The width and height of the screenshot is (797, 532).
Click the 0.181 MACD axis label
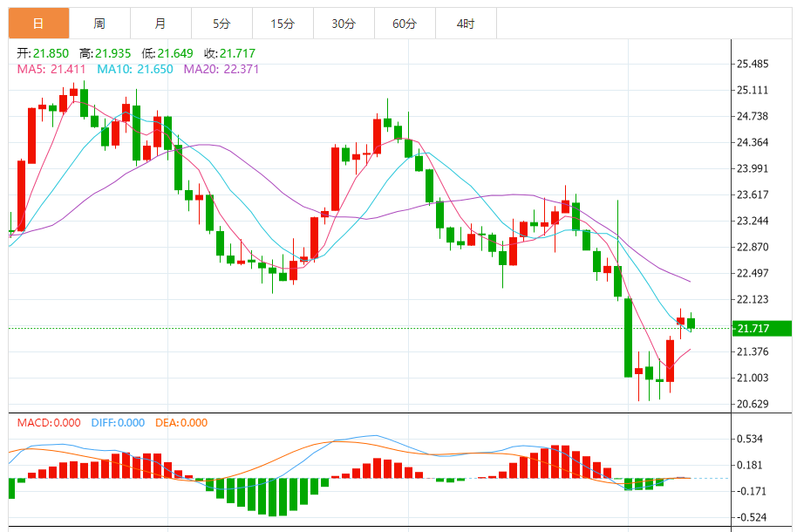[750, 466]
